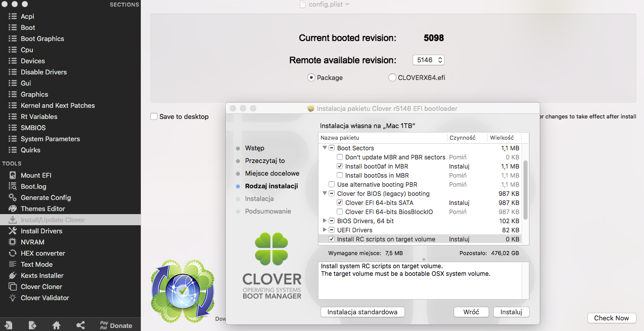Click the package icon in installer title
Image resolution: width=644 pixels, height=331 pixels.
[311, 108]
